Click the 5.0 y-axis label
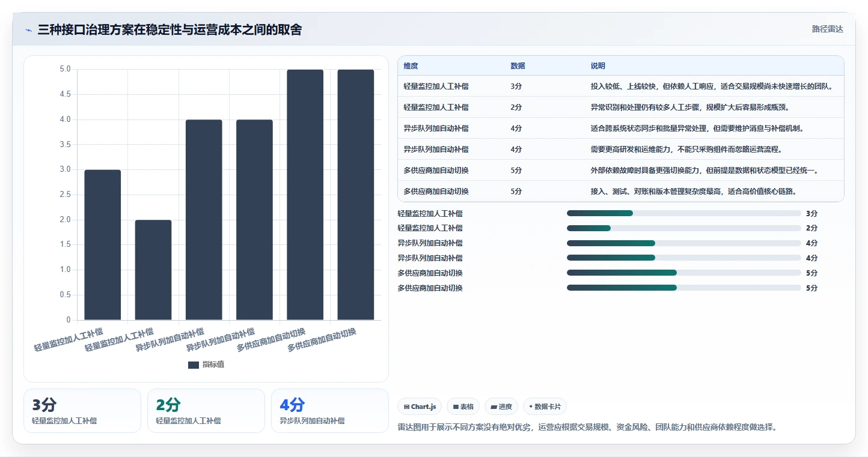This screenshot has width=868, height=457. coord(65,69)
